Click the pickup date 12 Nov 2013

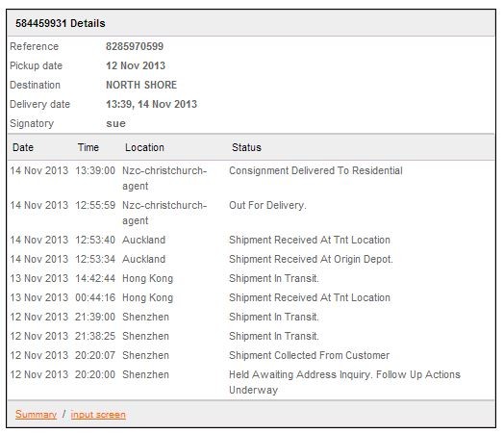coord(136,65)
